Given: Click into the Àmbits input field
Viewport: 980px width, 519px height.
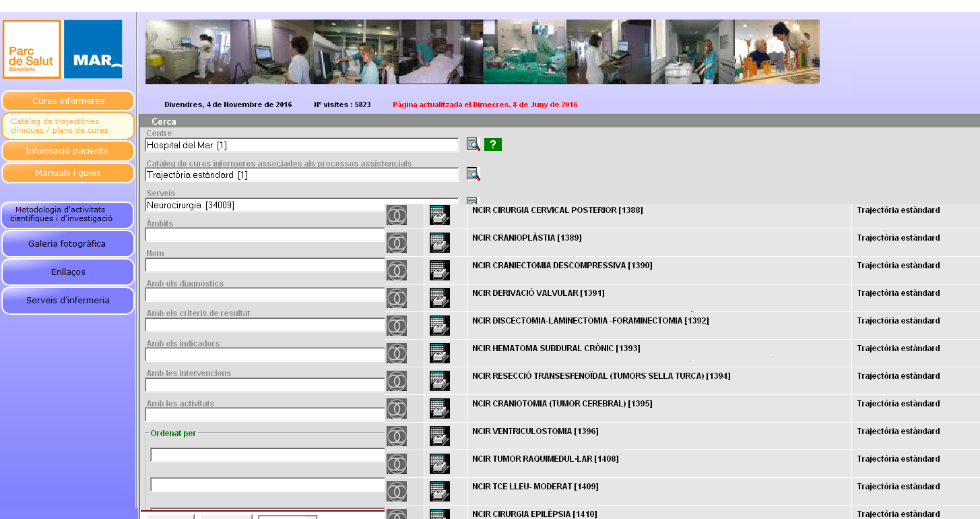Looking at the screenshot, I should point(265,235).
